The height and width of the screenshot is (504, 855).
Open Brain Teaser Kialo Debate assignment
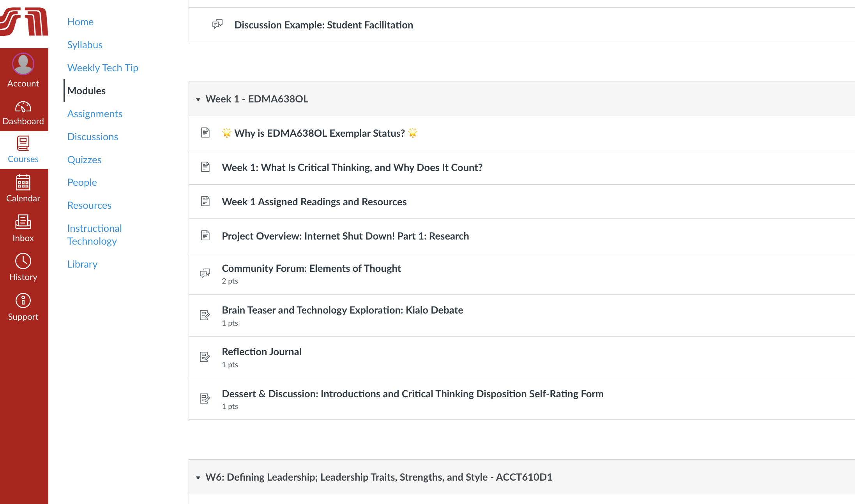343,310
